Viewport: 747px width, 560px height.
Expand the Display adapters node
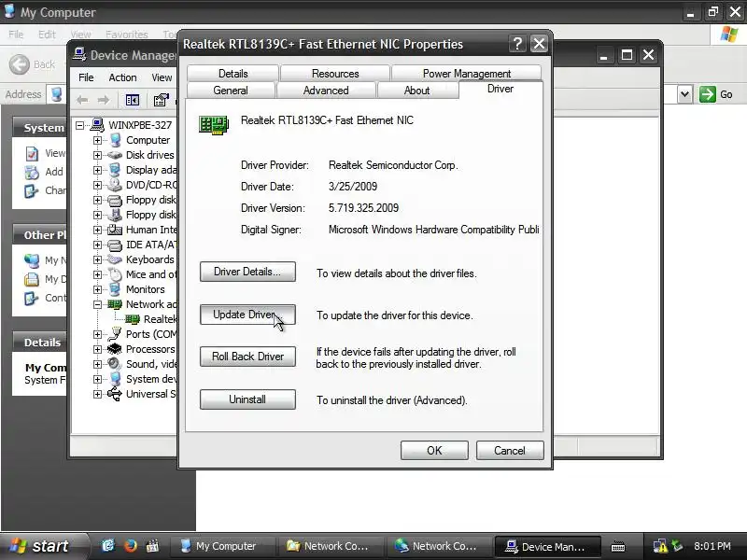[x=97, y=171]
